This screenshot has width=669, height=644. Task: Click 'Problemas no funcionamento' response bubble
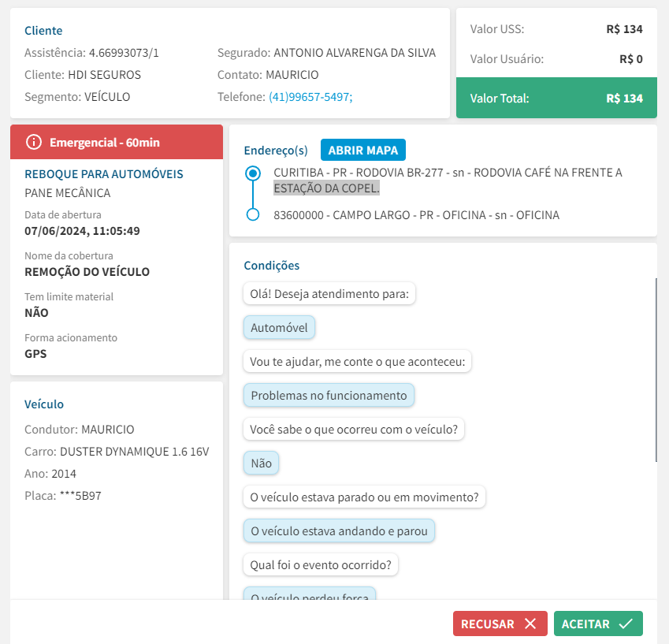329,395
